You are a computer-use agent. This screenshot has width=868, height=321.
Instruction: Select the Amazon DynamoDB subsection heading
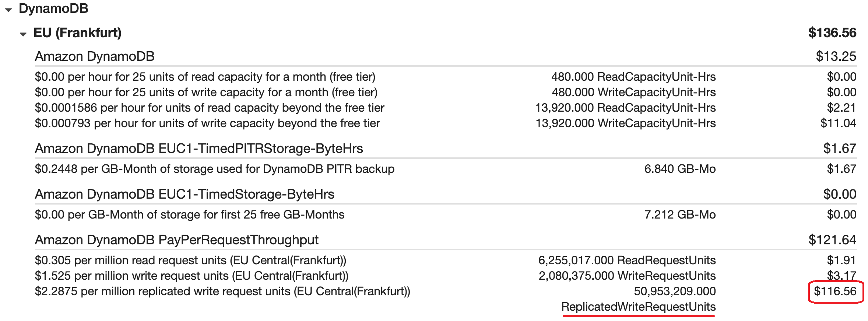95,56
